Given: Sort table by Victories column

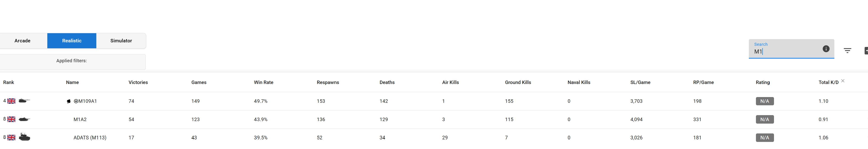Looking at the screenshot, I should point(138,82).
